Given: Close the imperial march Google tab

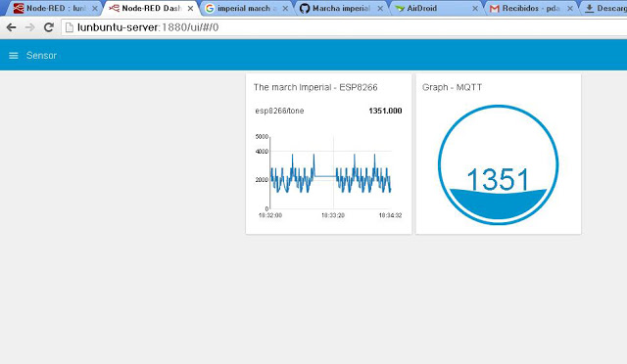Looking at the screenshot, I should 285,9.
